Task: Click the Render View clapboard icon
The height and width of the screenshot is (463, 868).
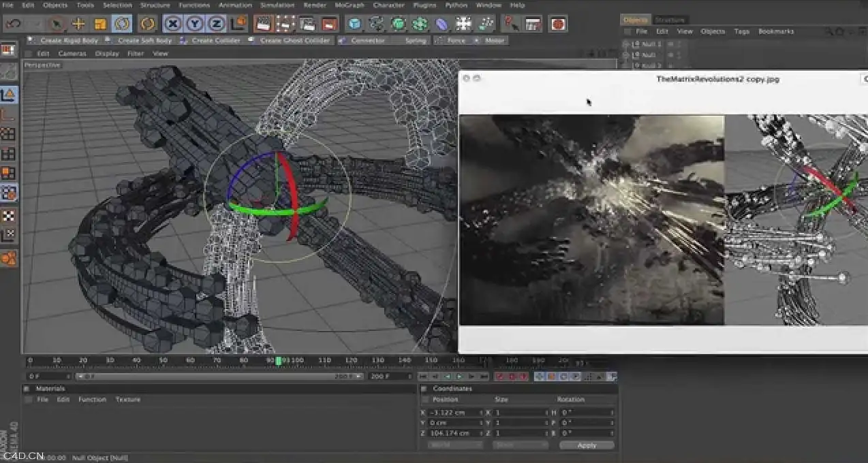Action: pos(262,24)
